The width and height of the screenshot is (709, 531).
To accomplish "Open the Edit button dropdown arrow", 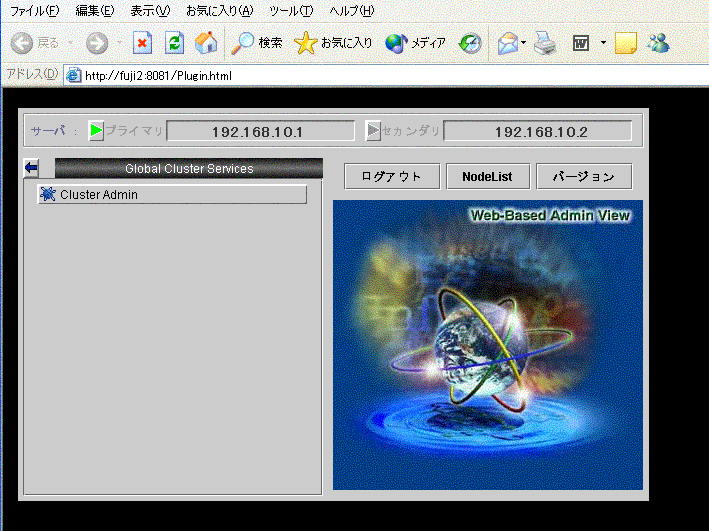I will point(603,43).
